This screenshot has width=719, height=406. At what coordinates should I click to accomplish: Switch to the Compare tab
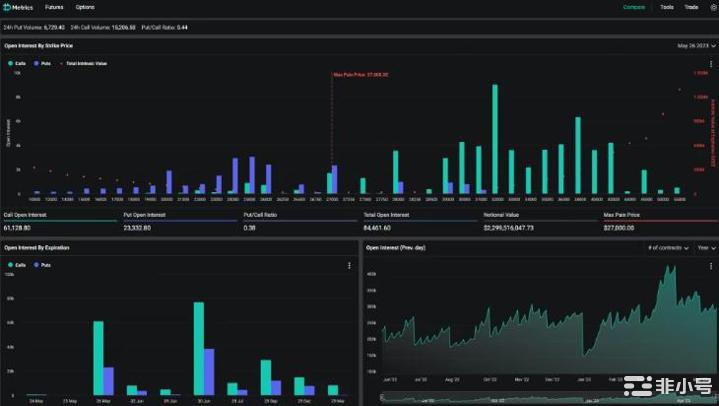click(634, 7)
